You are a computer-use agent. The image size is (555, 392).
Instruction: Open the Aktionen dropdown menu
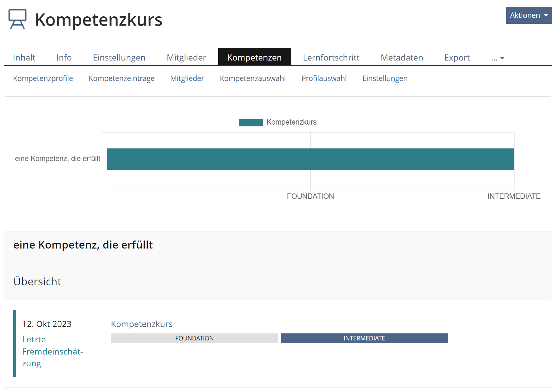point(528,15)
